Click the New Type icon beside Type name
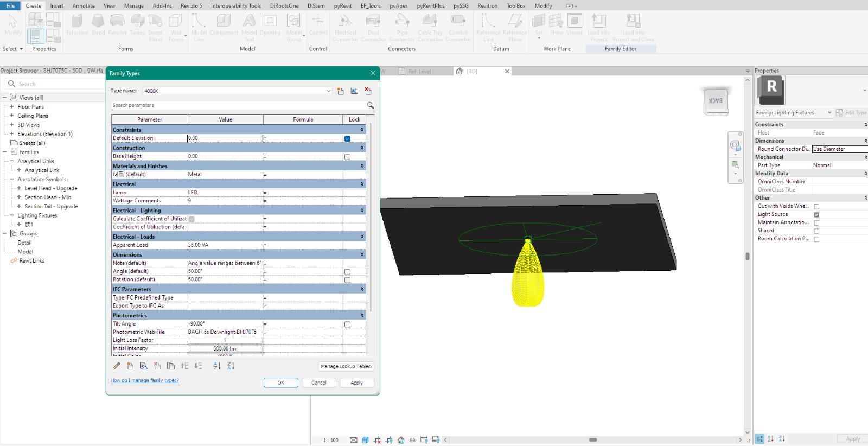Viewport: 868px width, 446px height. (x=341, y=91)
